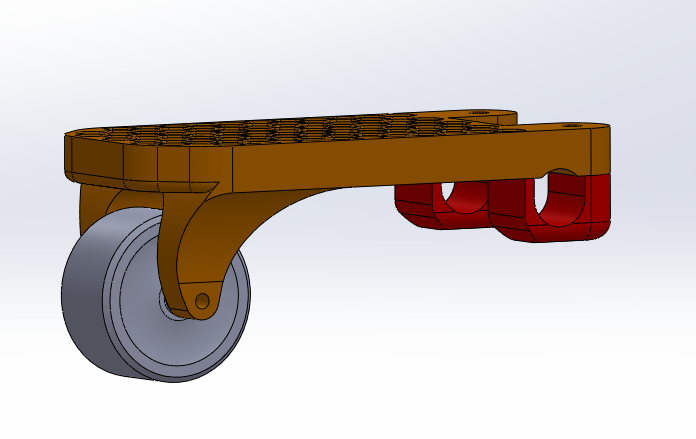Select the honeycomb-patterned top surface
Image resolution: width=696 pixels, height=439 pixels.
pyautogui.click(x=300, y=131)
